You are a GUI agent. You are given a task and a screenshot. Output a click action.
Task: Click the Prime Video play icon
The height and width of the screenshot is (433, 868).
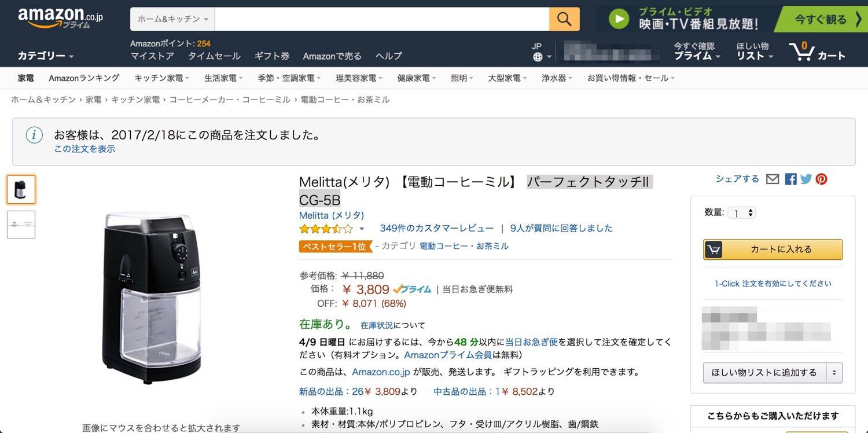tap(619, 19)
